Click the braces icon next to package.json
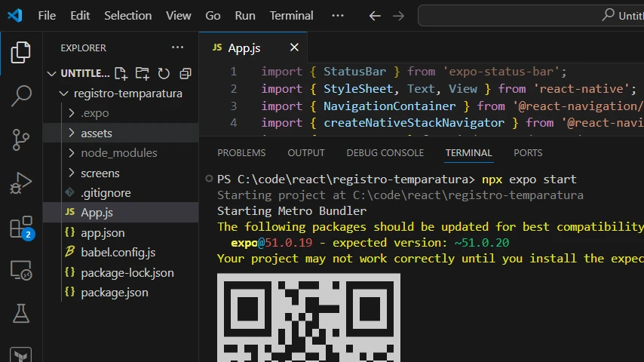This screenshot has width=644, height=362. pyautogui.click(x=70, y=292)
